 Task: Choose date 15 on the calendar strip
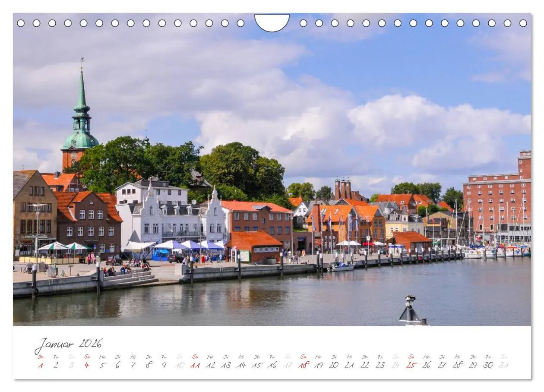(x=257, y=365)
